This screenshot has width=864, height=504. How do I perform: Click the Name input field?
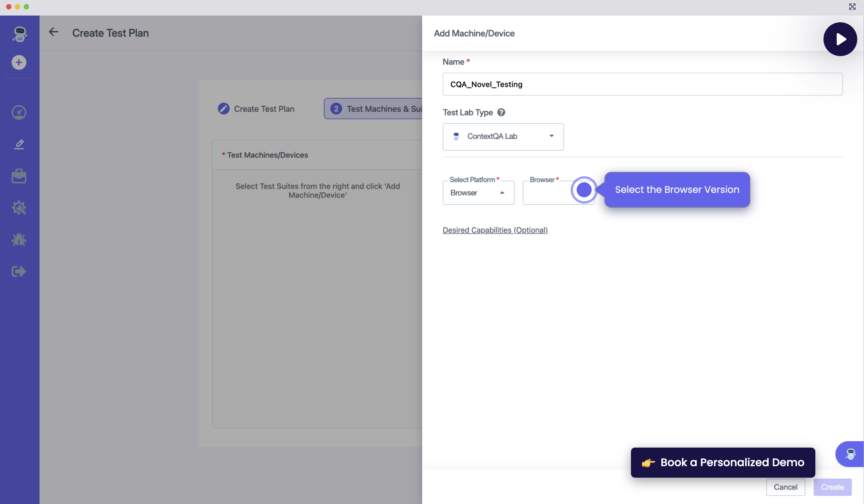(642, 84)
